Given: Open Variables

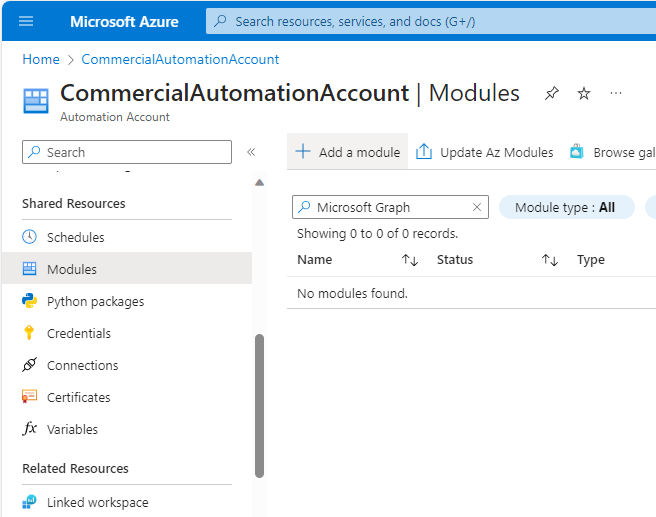Looking at the screenshot, I should [127, 429].
